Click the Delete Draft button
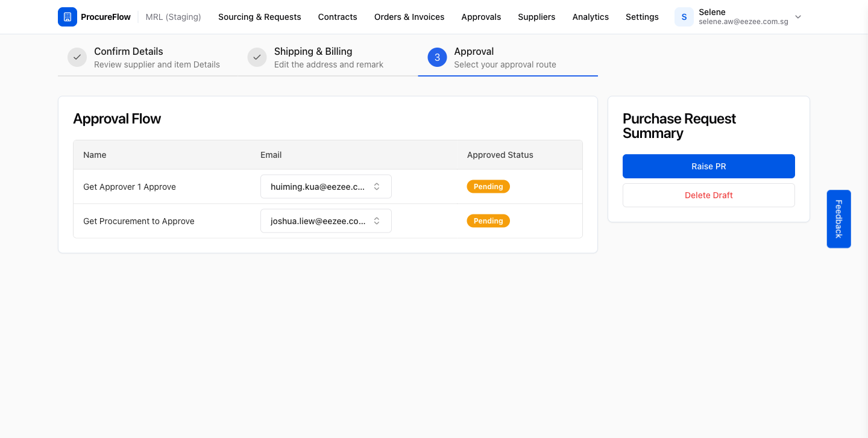This screenshot has width=868, height=438. click(x=709, y=195)
